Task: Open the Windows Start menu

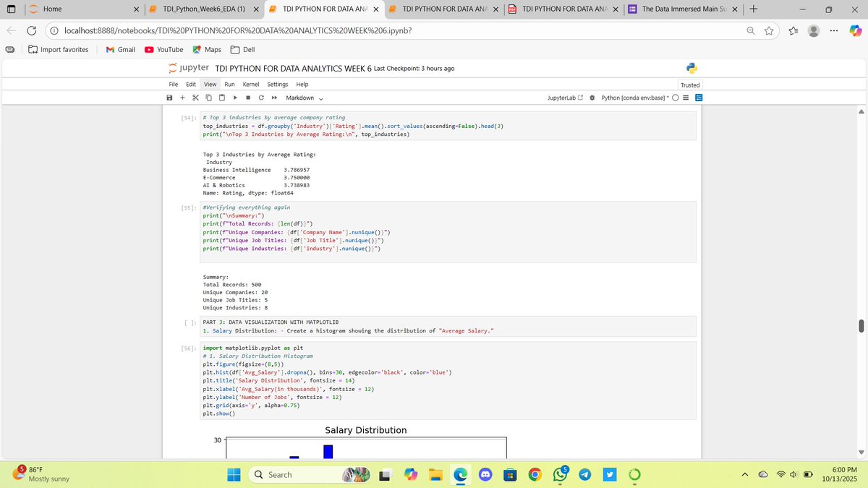Action: pos(234,474)
